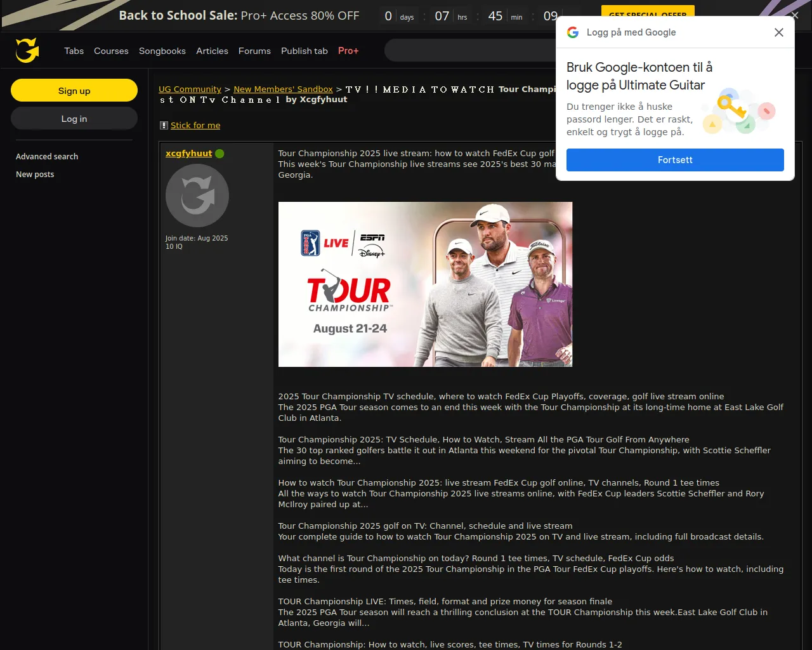Open the Tabs menu
This screenshot has width=812, height=650.
pos(74,51)
